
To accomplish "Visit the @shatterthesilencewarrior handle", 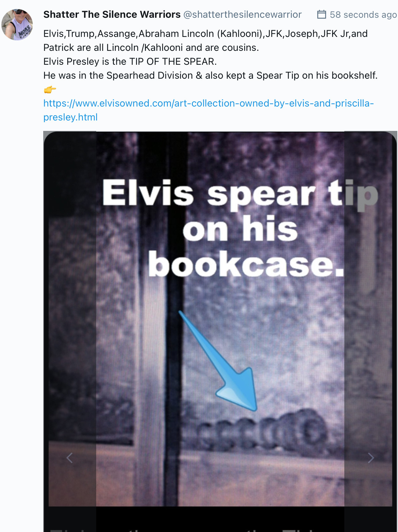I will point(243,14).
